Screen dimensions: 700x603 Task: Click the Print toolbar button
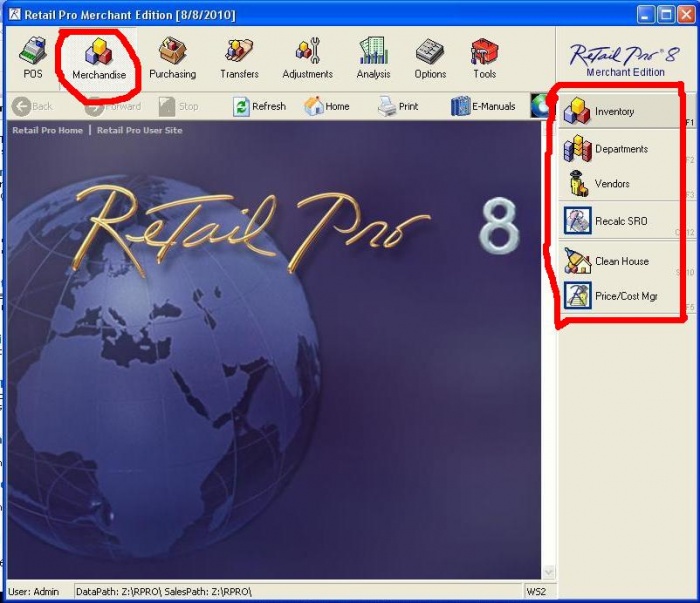[398, 107]
